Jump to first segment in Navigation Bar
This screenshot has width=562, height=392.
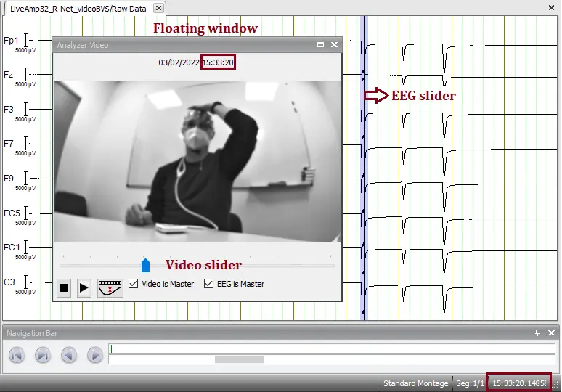pos(17,355)
